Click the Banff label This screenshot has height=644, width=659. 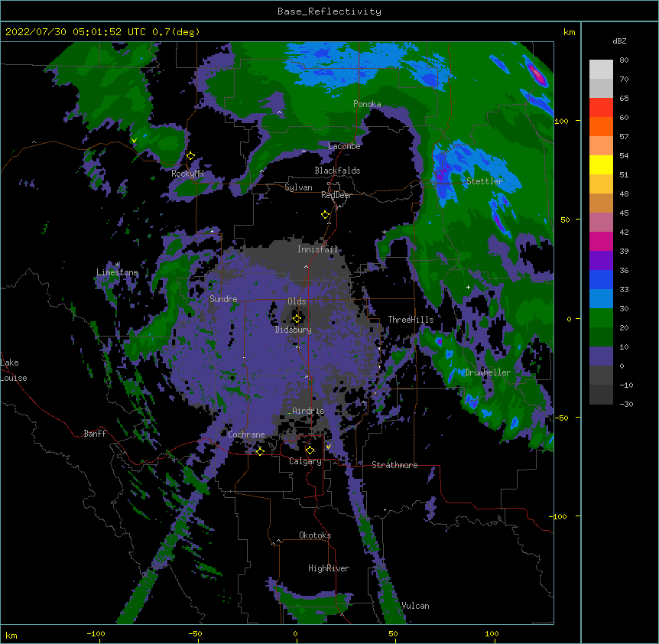95,434
